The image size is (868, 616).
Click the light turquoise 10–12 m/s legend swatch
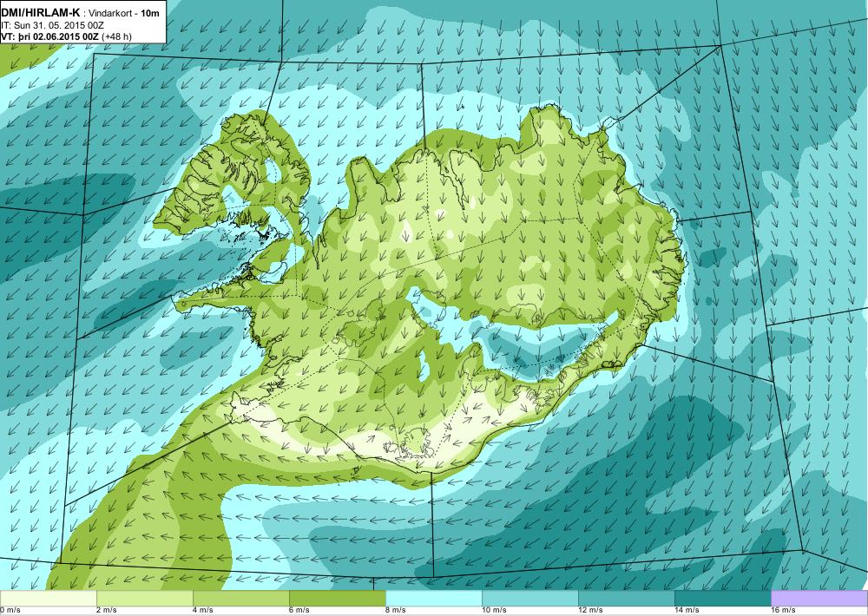click(x=530, y=598)
